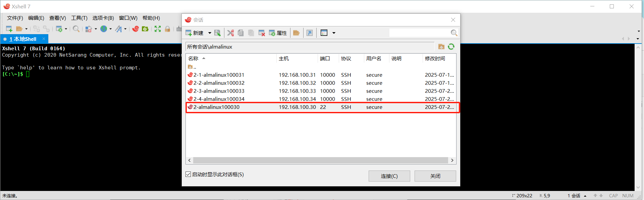This screenshot has width=644, height=200.
Task: Click the globe encoding icon in Xshell toolbar
Action: tap(104, 29)
